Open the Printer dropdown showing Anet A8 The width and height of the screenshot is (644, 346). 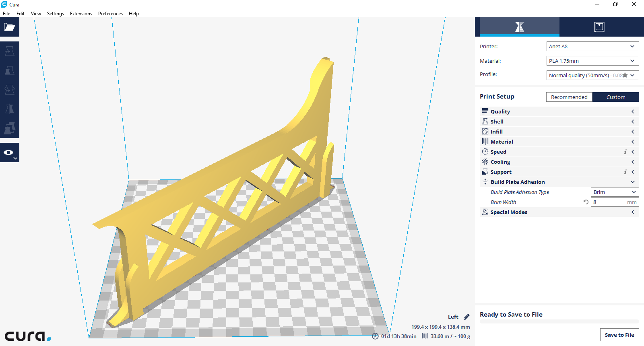coord(592,46)
